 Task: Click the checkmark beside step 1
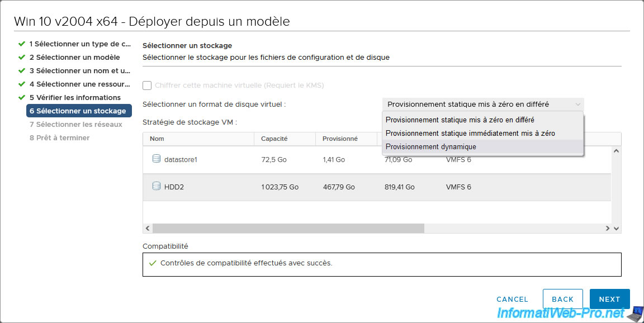click(22, 44)
